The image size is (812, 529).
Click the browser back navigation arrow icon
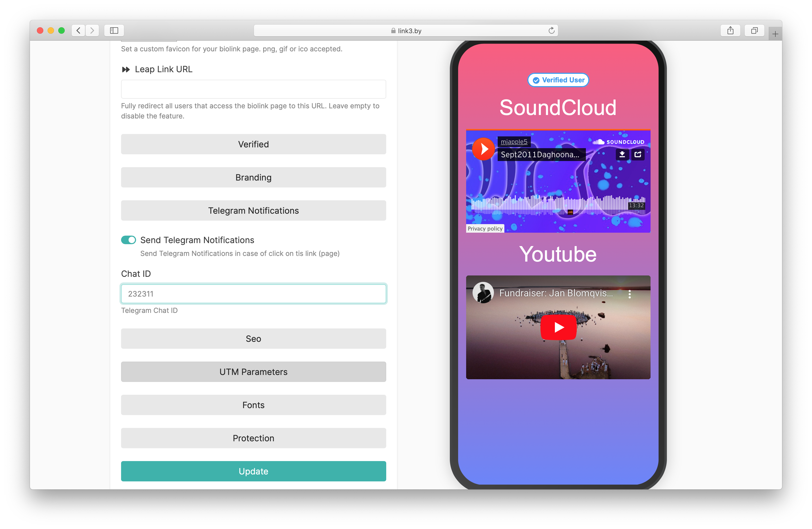(x=79, y=30)
